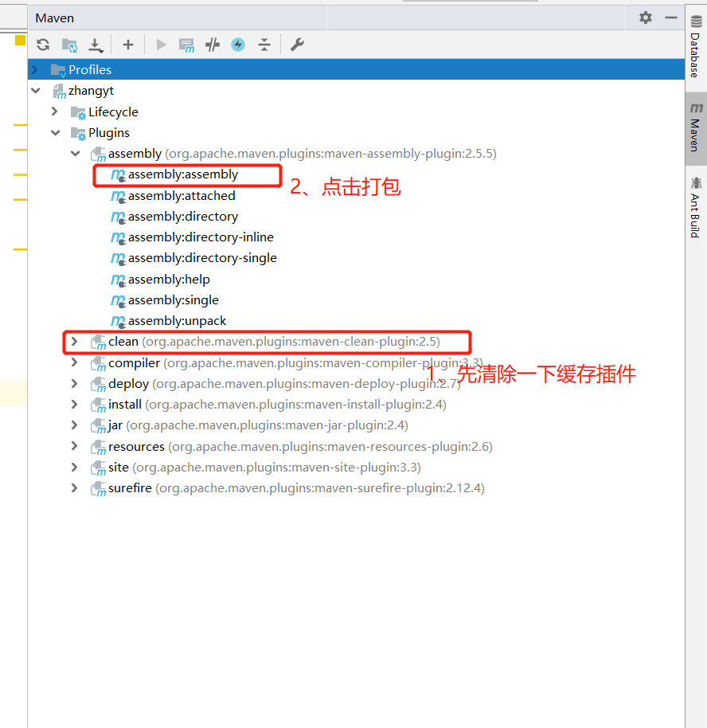Viewport: 707px width, 728px height.
Task: Collapse the zhangyt project node
Action: (x=36, y=90)
